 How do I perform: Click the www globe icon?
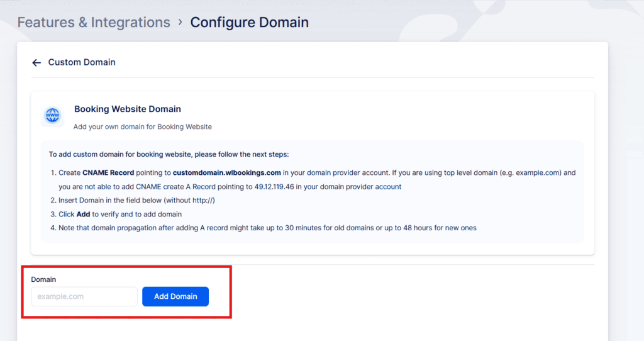(53, 115)
